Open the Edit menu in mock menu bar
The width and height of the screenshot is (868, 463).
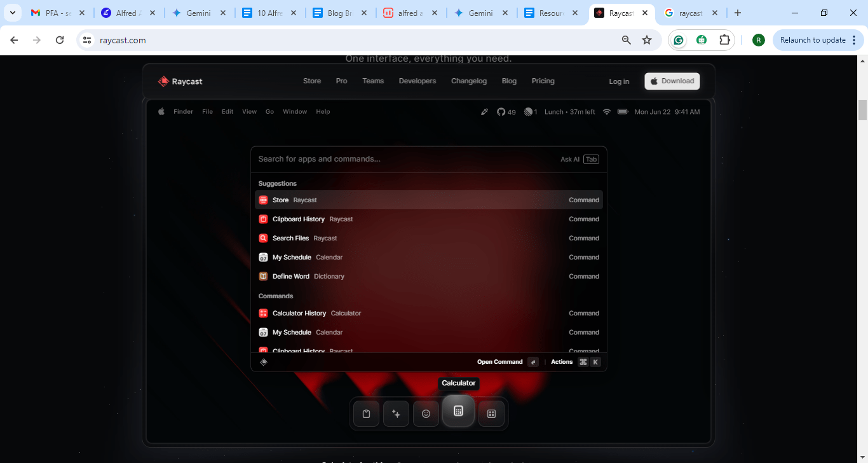point(227,112)
